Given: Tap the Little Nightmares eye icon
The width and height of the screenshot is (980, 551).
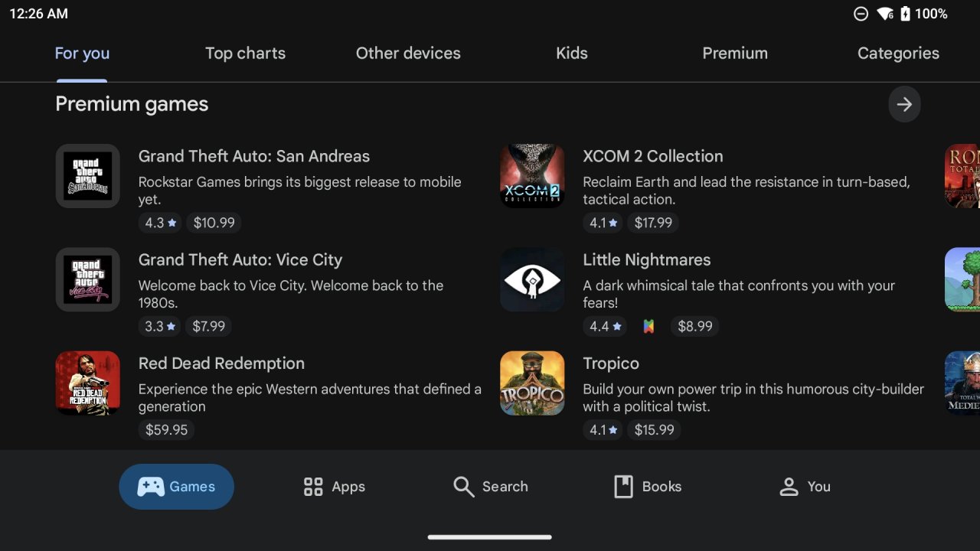Looking at the screenshot, I should (532, 279).
